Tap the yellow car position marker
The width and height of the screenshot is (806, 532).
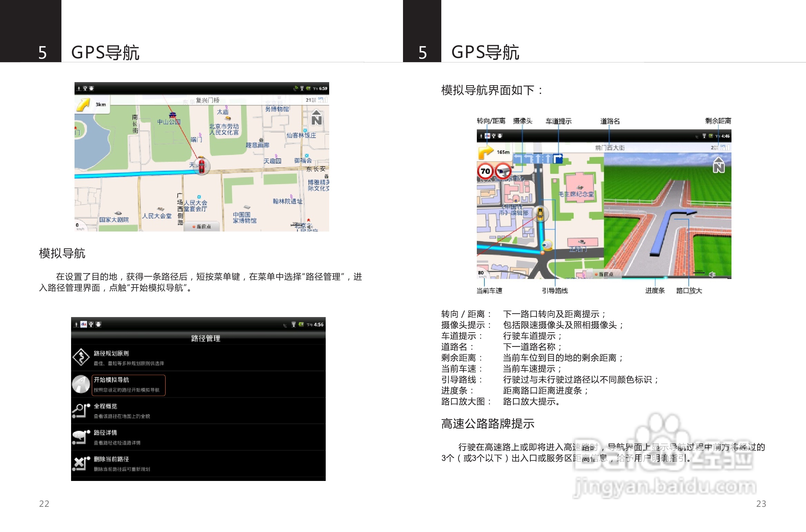[x=540, y=214]
